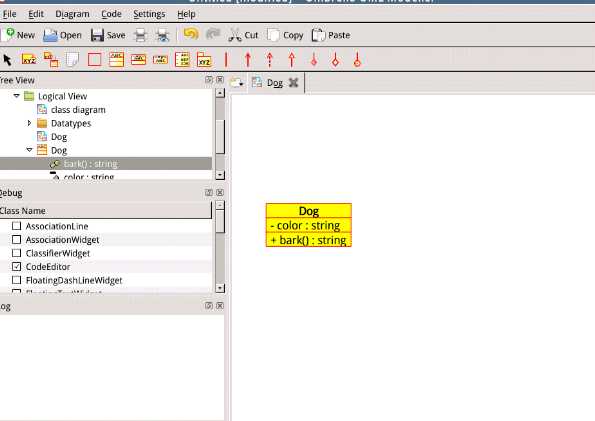Select the Box tool
Image resolution: width=595 pixels, height=421 pixels.
click(x=94, y=60)
